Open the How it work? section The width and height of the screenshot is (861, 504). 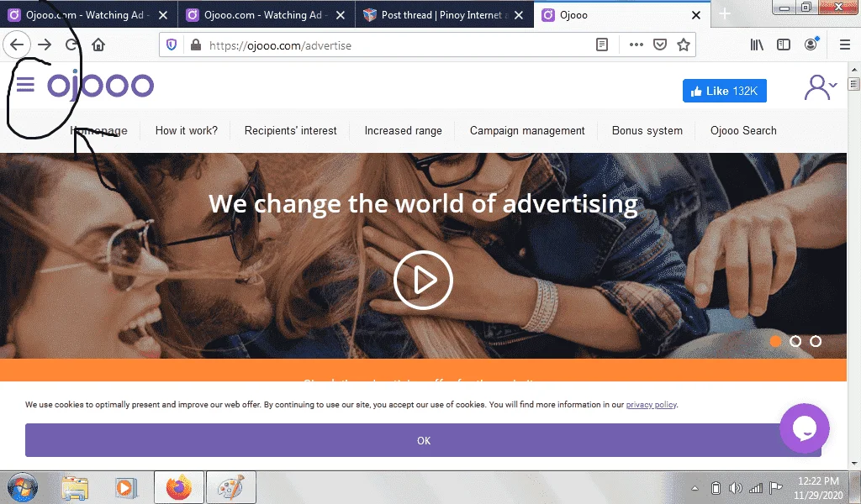tap(186, 130)
